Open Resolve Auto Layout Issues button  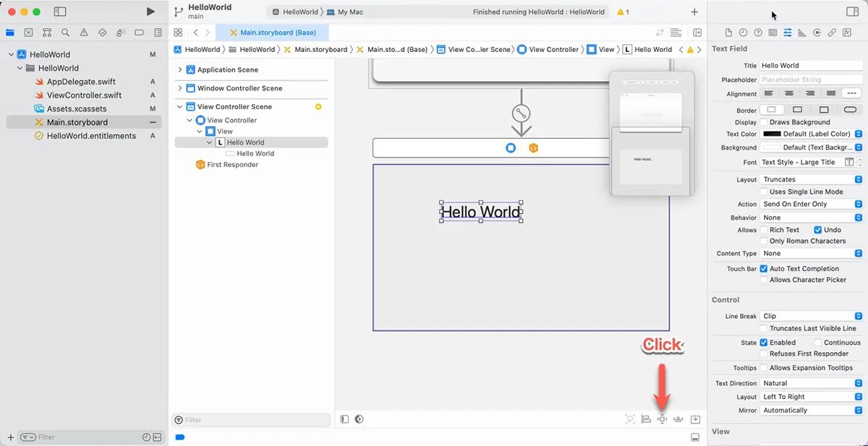tap(678, 419)
